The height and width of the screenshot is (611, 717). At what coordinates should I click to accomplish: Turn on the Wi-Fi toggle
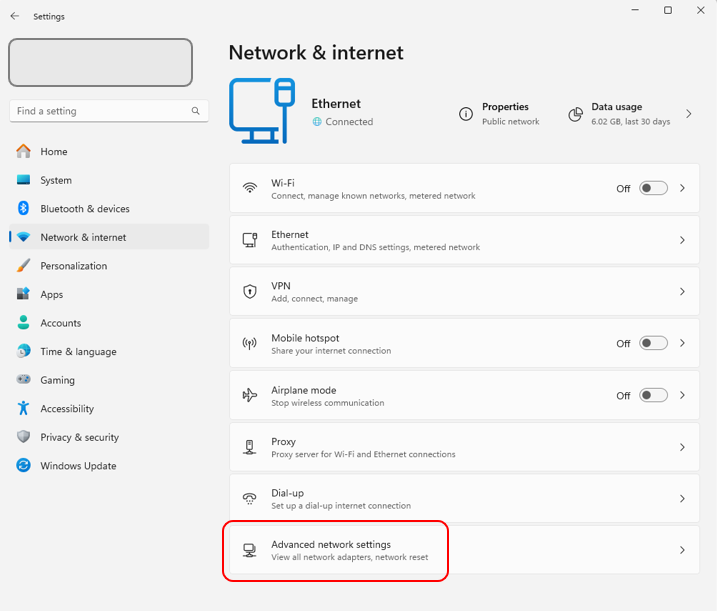[x=653, y=188]
